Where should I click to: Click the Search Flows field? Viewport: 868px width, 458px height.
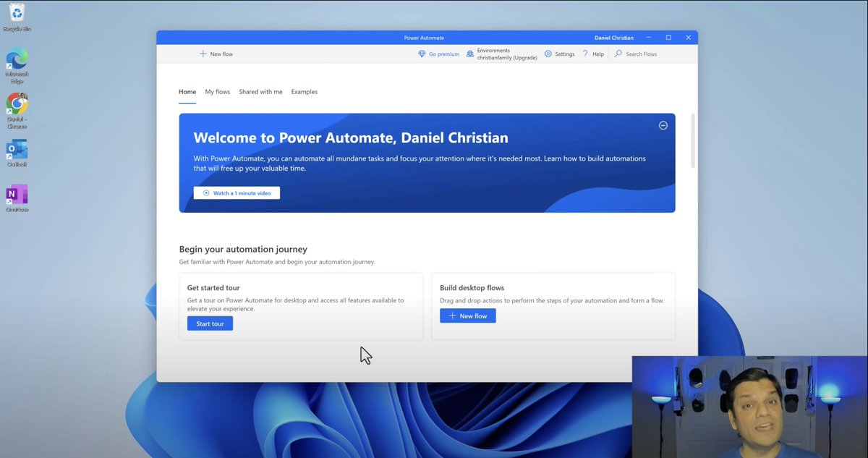click(x=653, y=54)
